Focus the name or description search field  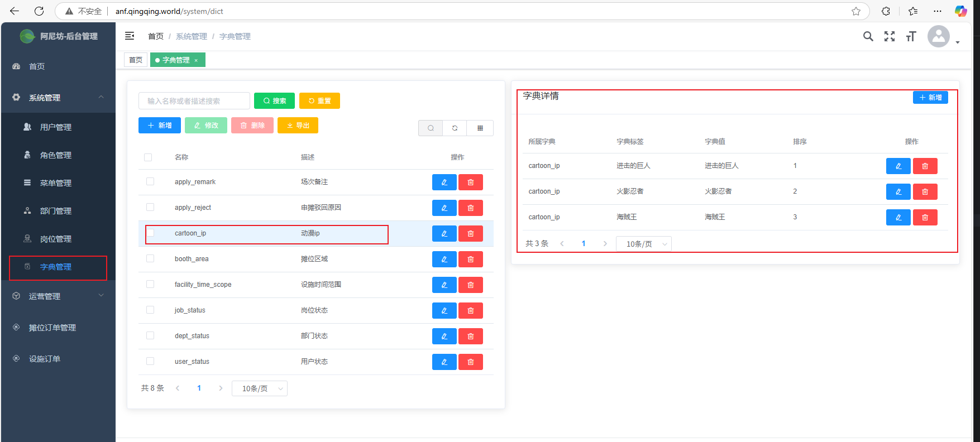pos(194,101)
